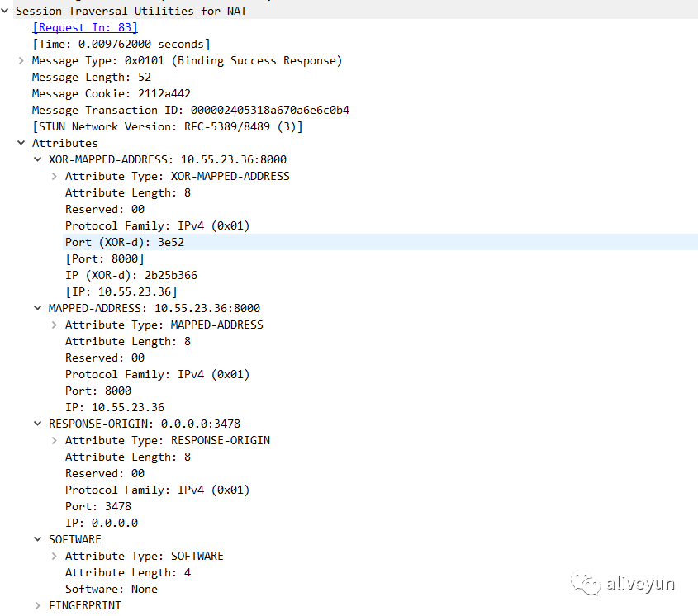Collapse the Session Traversal Utilities for NAT section
698x616 pixels.
[x=6, y=11]
